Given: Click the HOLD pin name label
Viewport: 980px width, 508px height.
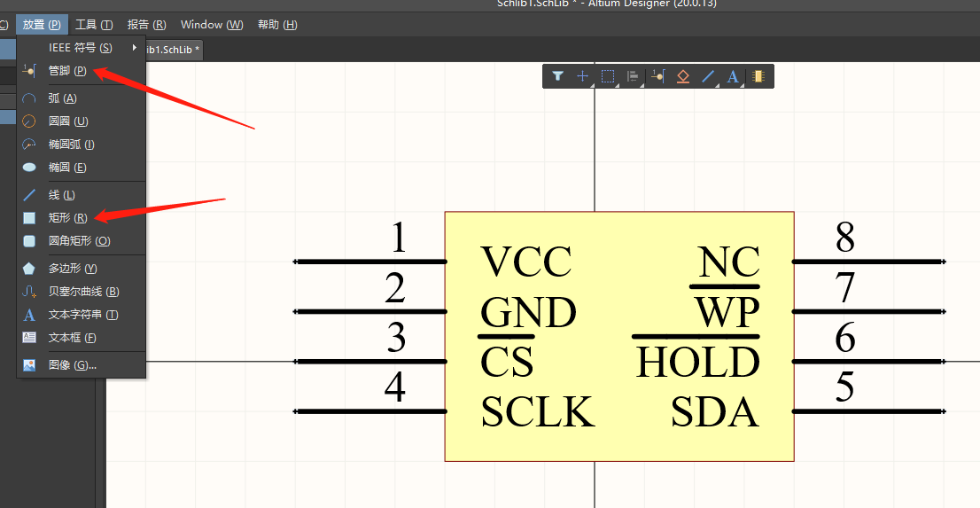Looking at the screenshot, I should point(697,363).
